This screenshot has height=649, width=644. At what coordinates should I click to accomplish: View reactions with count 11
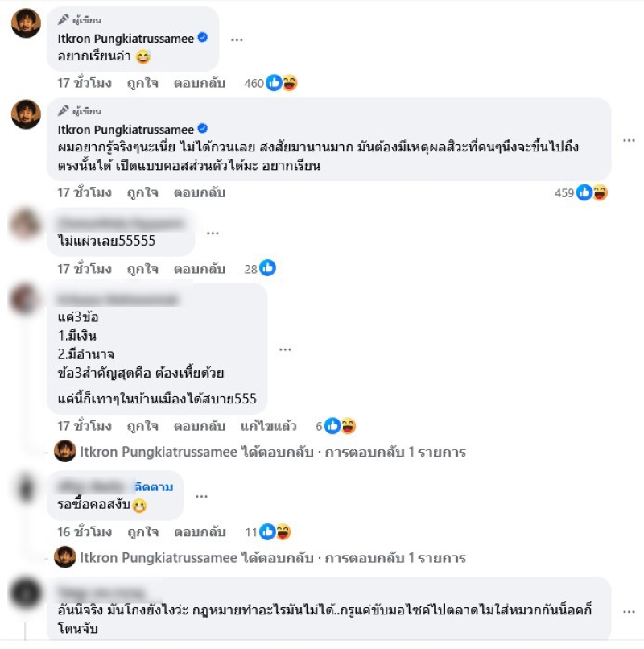pyautogui.click(x=268, y=532)
